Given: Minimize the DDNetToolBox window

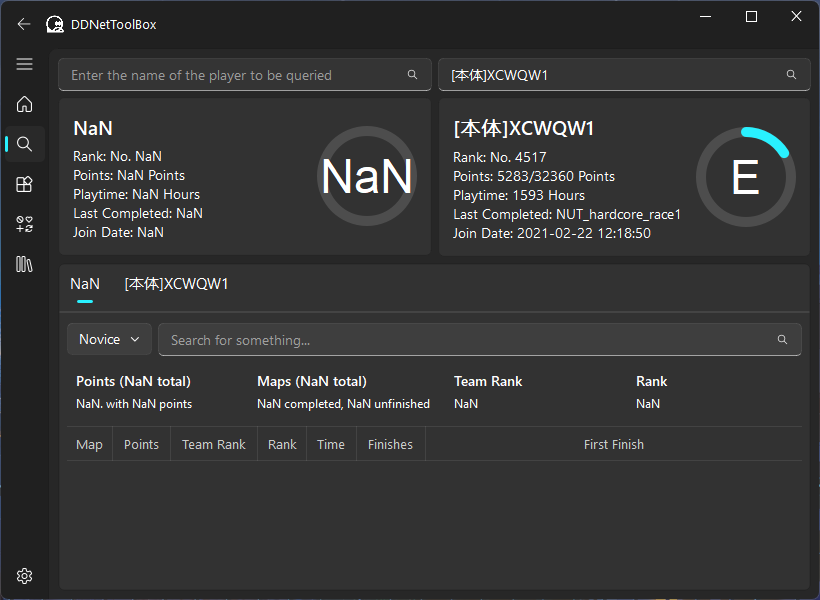Looking at the screenshot, I should (x=705, y=17).
